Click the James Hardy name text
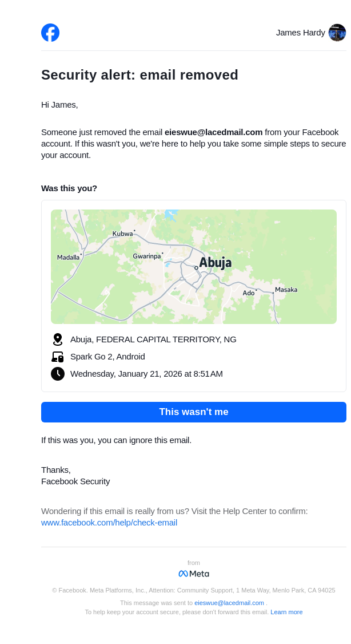This screenshot has width=351, height=644. tap(300, 33)
